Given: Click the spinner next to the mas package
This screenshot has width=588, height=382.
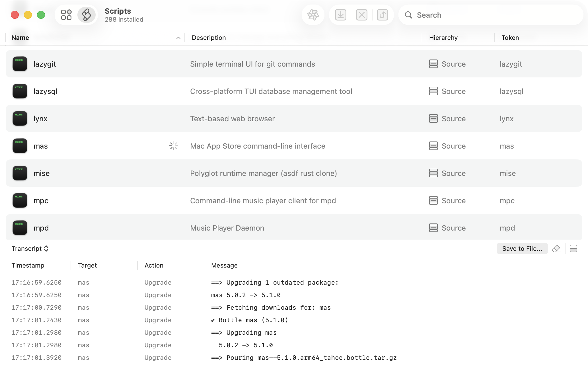Looking at the screenshot, I should (x=174, y=146).
